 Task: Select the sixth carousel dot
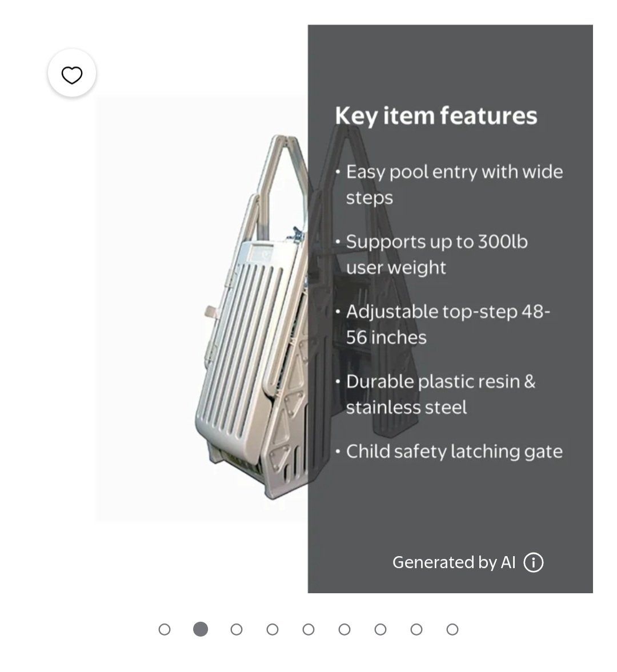[344, 629]
